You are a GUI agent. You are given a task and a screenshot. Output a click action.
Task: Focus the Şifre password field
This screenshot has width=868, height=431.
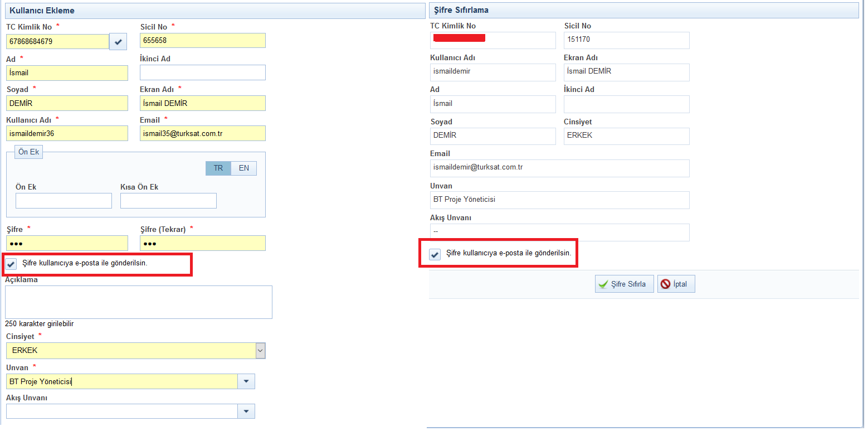67,243
